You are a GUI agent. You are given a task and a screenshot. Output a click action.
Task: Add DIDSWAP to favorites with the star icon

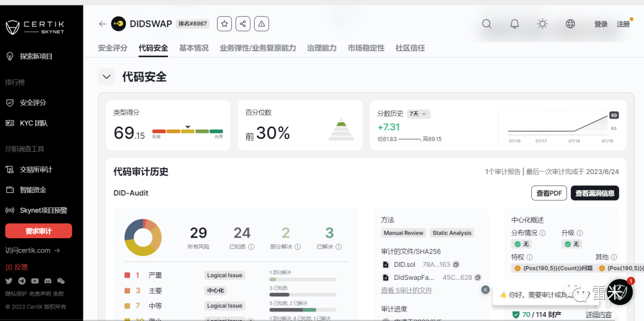[x=224, y=24]
